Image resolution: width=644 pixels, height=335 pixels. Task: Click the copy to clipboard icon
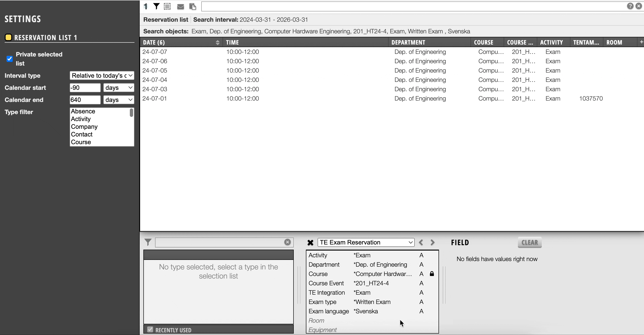pyautogui.click(x=192, y=7)
